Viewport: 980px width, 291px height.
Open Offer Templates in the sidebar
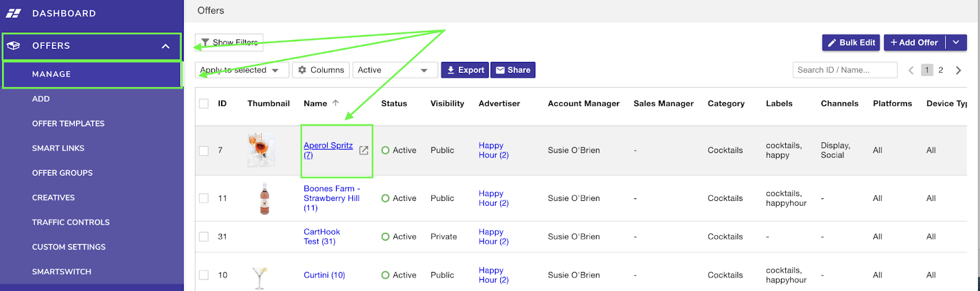pos(68,124)
